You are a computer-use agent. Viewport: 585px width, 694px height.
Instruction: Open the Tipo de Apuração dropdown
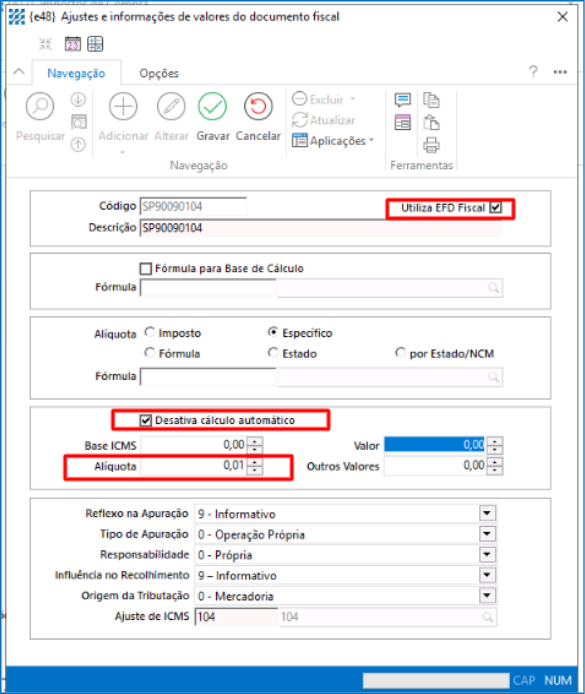pyautogui.click(x=487, y=534)
